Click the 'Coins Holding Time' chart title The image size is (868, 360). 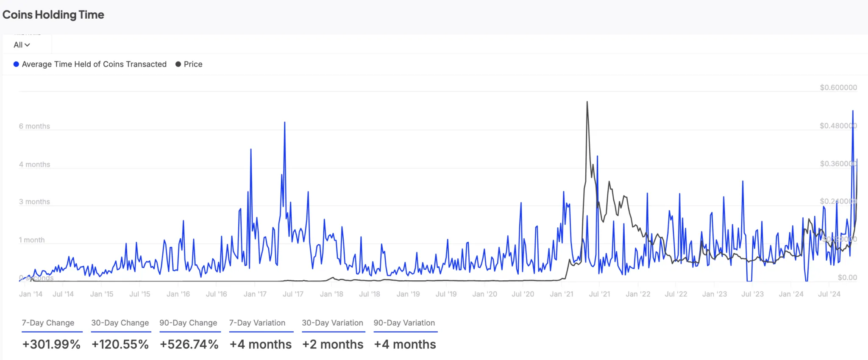tap(53, 14)
